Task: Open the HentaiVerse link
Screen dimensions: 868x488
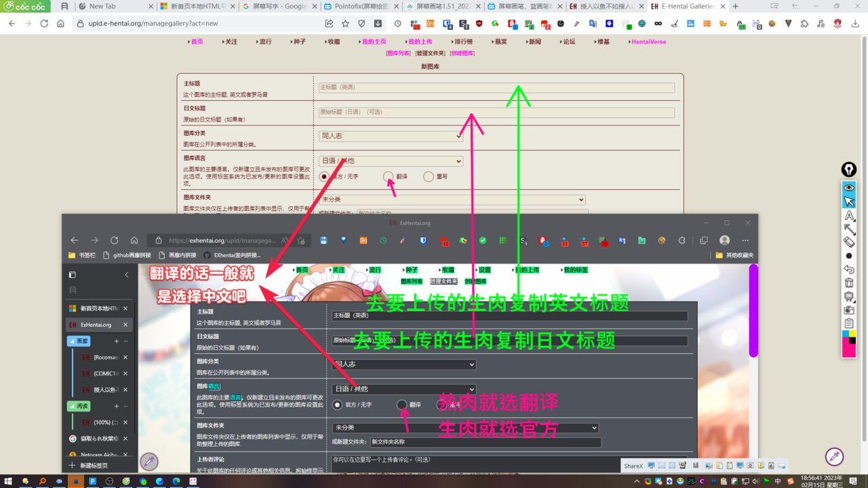Action: (648, 41)
